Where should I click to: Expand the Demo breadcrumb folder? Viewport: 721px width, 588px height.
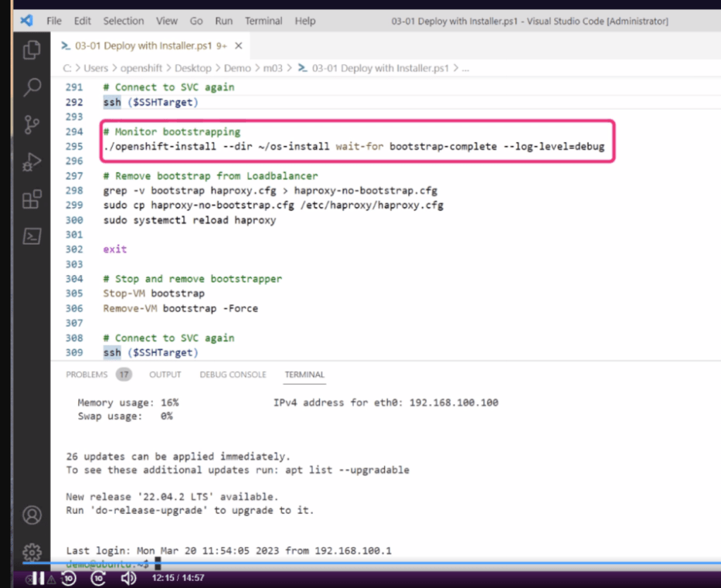coord(238,68)
